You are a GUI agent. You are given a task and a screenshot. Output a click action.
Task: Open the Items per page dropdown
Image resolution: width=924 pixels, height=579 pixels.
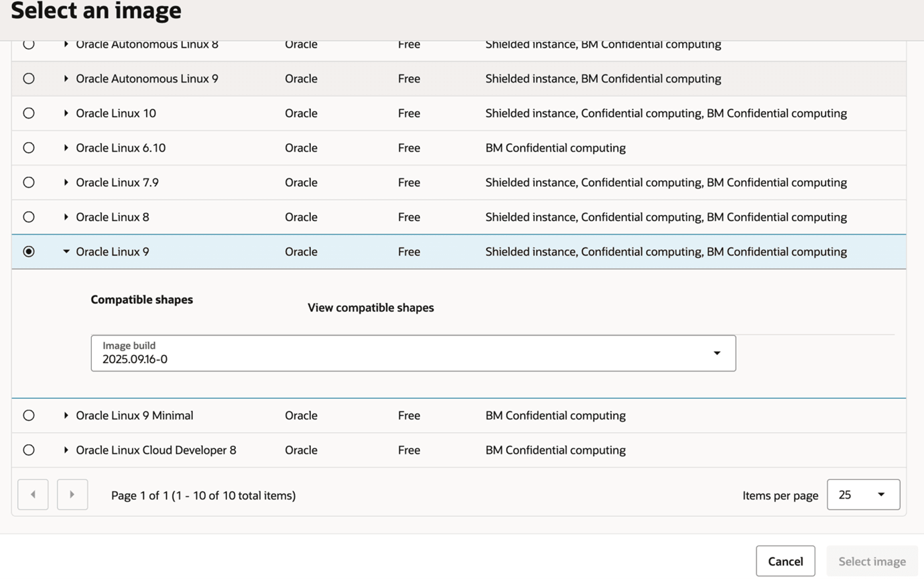pos(863,495)
